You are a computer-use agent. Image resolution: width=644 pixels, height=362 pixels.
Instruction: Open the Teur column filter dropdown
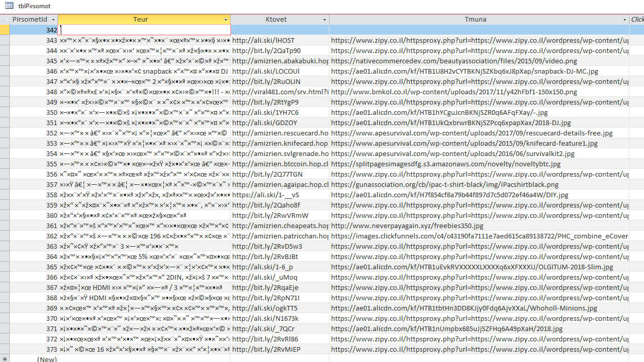(226, 20)
